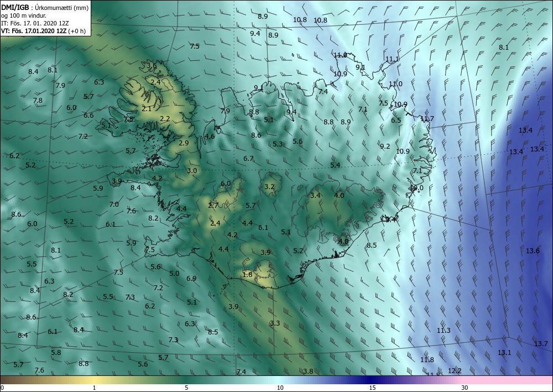Screen dimensions: 553x392
Task: Click the 5.4 value on the map
Action: point(336,165)
